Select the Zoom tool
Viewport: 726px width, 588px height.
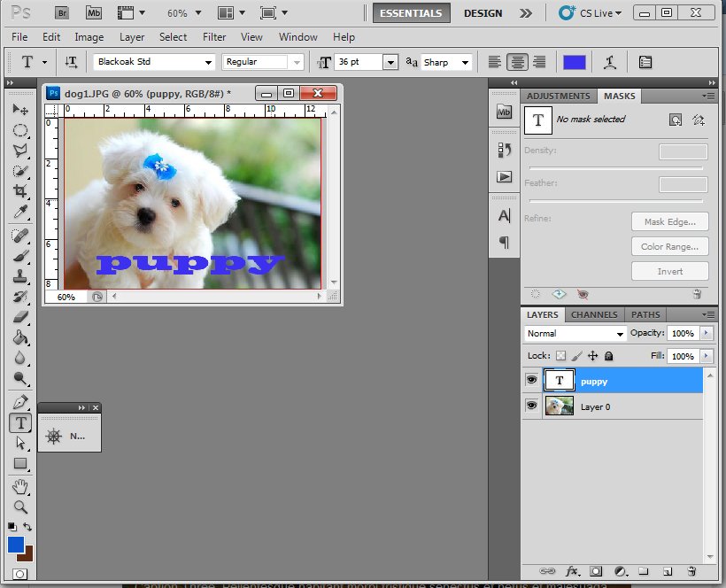(x=19, y=507)
